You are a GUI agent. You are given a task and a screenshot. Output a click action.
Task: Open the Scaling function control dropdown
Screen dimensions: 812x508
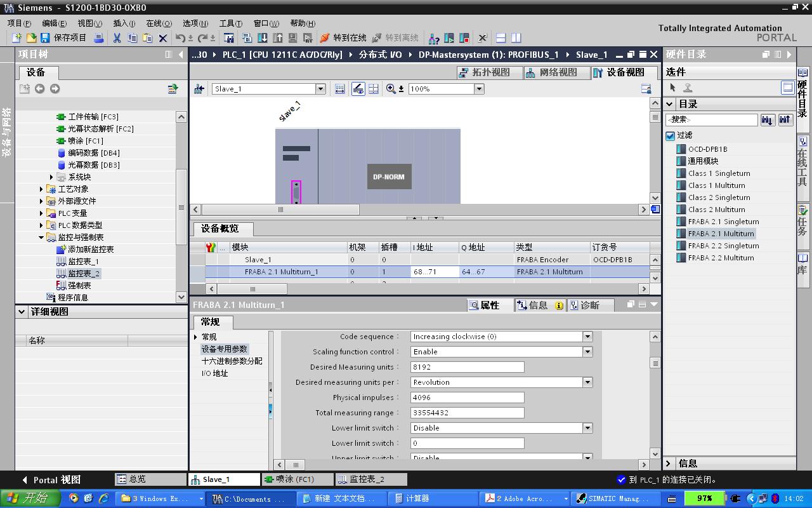[587, 352]
